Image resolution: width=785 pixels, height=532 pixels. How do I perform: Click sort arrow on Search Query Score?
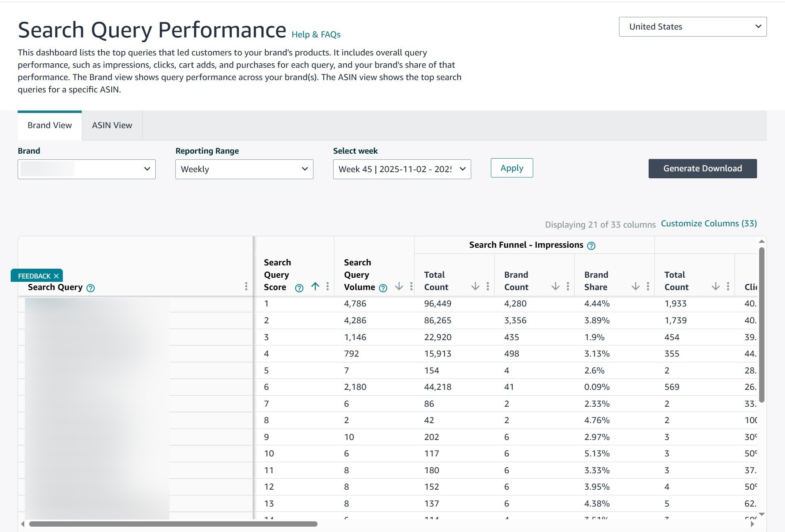point(315,286)
